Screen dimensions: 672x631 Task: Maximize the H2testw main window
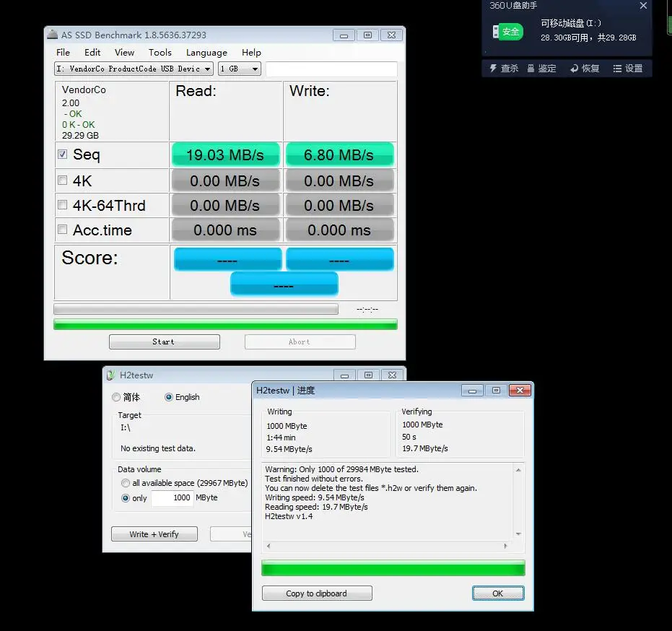click(369, 375)
